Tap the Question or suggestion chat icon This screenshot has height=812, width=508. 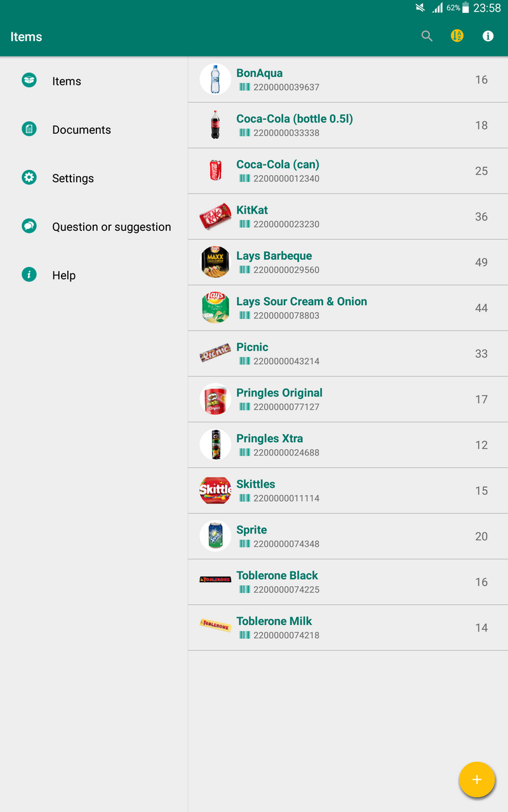[29, 226]
